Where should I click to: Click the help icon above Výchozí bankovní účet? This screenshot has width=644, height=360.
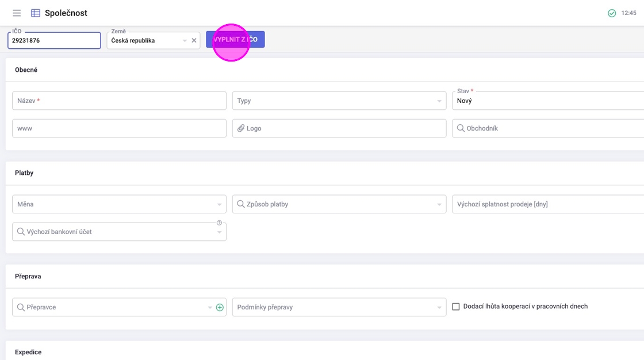click(x=219, y=223)
